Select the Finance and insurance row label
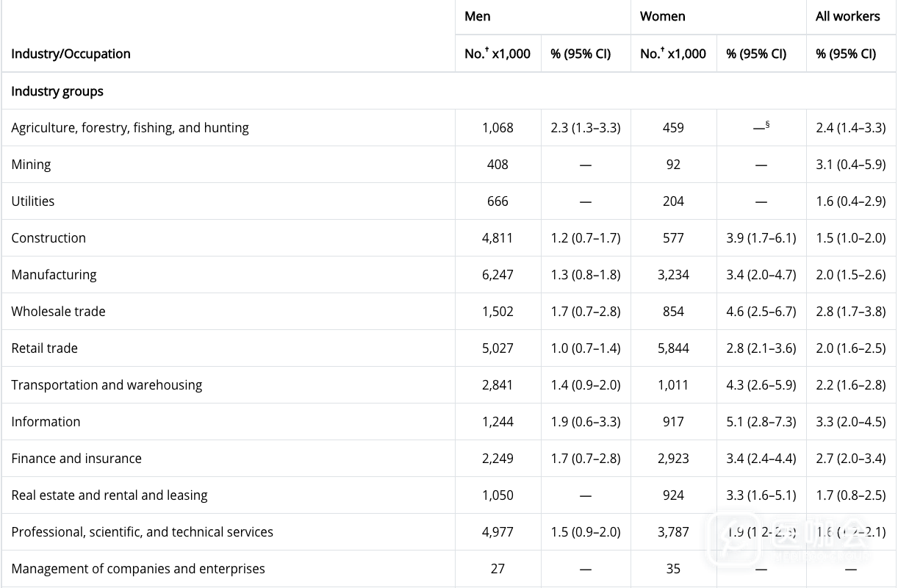This screenshot has height=588, width=898. click(x=76, y=459)
